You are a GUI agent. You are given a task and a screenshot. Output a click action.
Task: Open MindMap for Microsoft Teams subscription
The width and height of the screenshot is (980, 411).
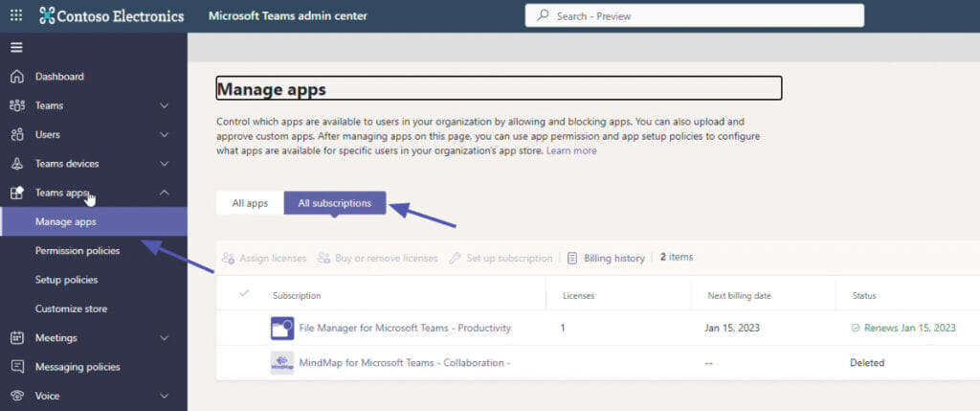[x=405, y=363]
